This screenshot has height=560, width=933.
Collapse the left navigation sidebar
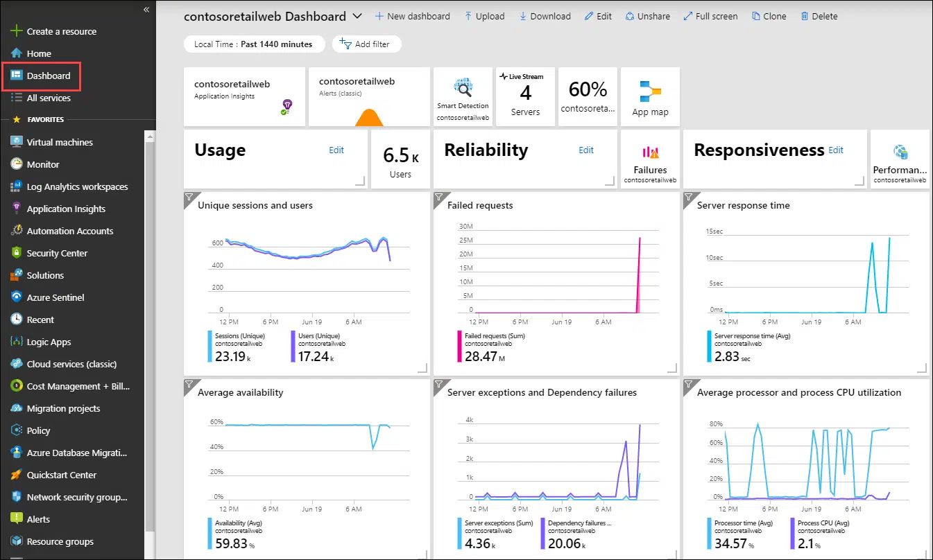[146, 10]
